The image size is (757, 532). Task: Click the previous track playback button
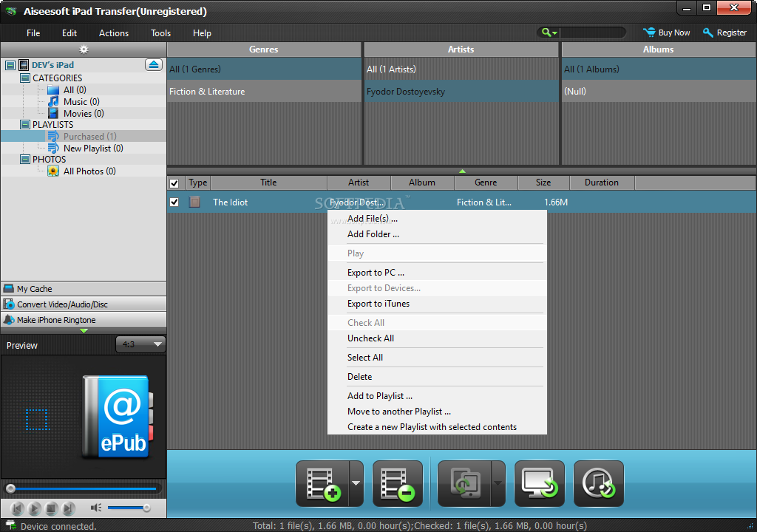[x=17, y=508]
